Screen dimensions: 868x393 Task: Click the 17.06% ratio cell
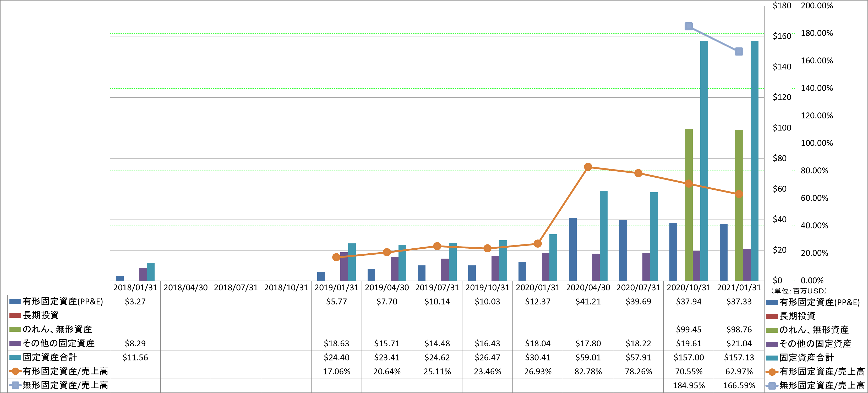tap(336, 372)
